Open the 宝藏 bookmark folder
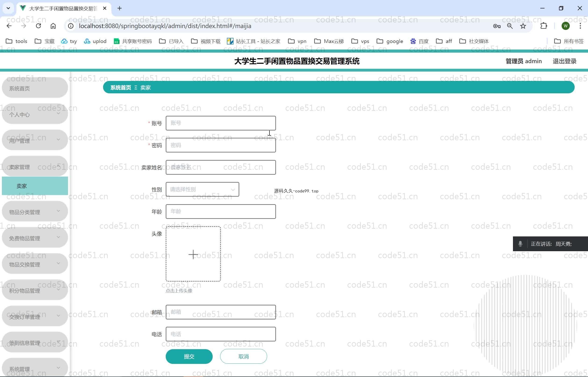Image resolution: width=588 pixels, height=377 pixels. tap(44, 41)
